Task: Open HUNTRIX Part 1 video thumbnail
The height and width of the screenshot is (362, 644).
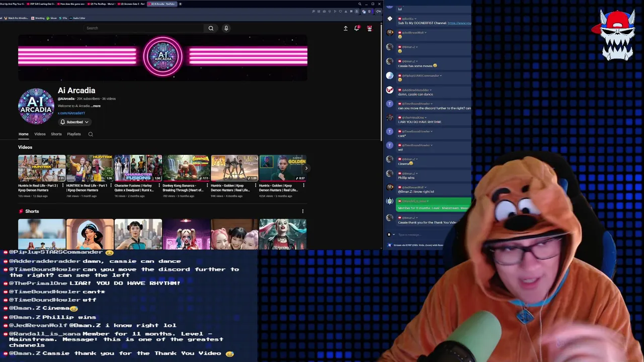Action: pyautogui.click(x=90, y=168)
